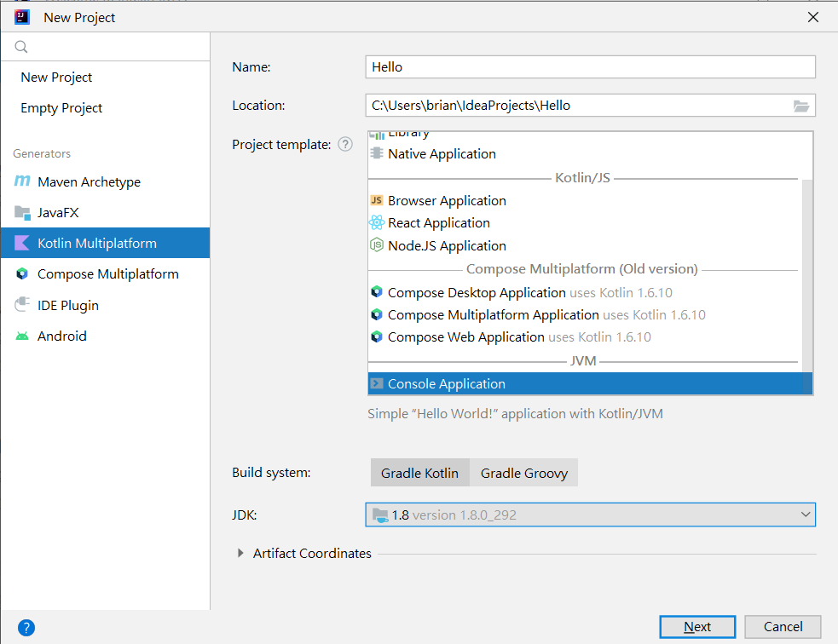Viewport: 838px width, 644px height.
Task: Select Compose Web Application template
Action: click(585, 337)
